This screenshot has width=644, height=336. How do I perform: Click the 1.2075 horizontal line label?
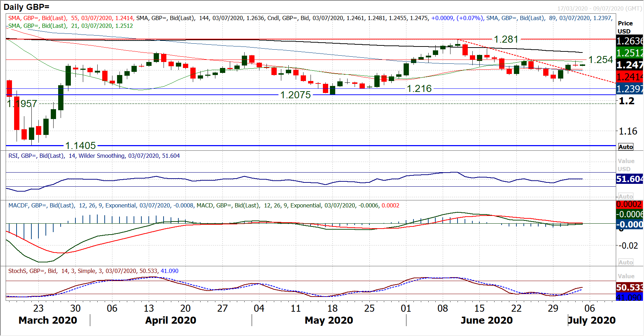click(x=295, y=95)
